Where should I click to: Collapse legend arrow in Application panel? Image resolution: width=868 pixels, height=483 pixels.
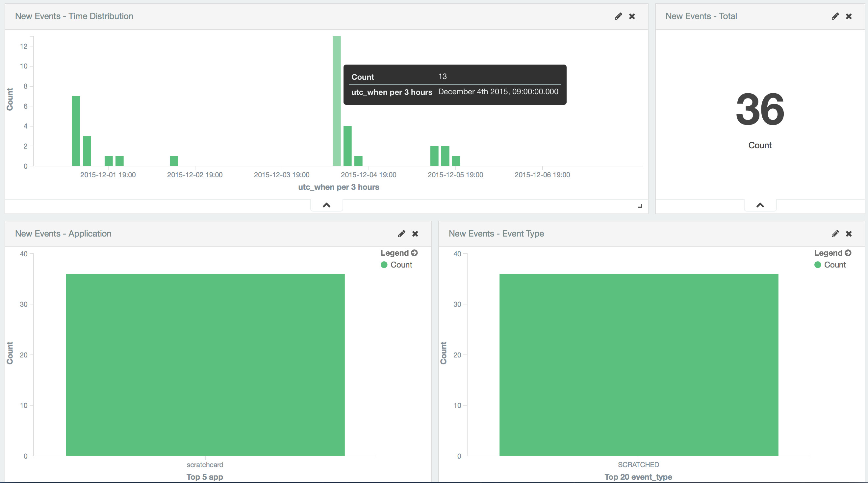415,253
